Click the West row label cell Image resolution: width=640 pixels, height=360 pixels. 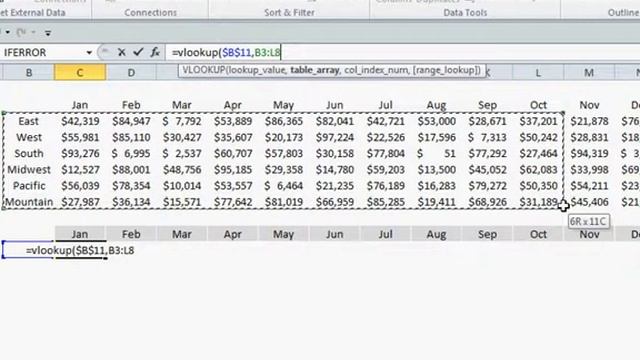pyautogui.click(x=29, y=137)
